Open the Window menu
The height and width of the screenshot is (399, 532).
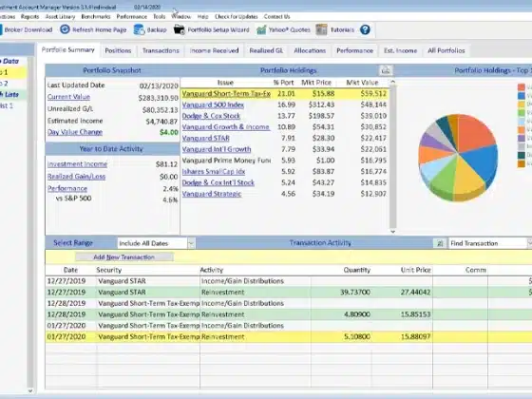click(x=180, y=17)
